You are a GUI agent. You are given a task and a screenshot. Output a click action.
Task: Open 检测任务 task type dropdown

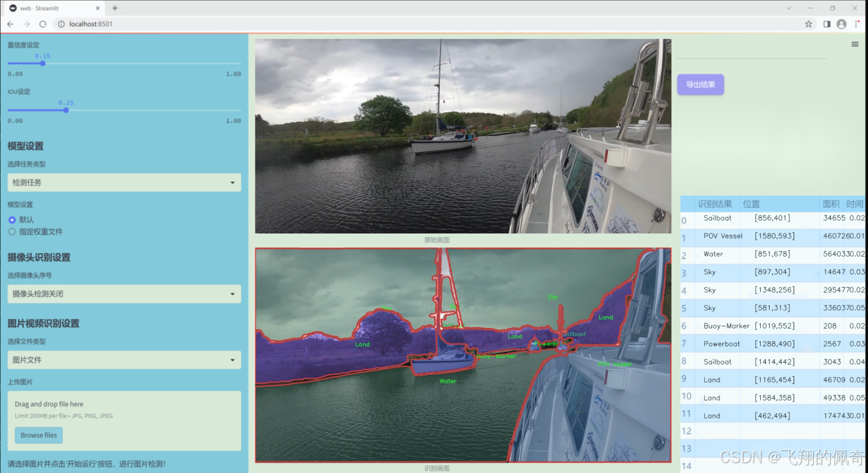(124, 182)
